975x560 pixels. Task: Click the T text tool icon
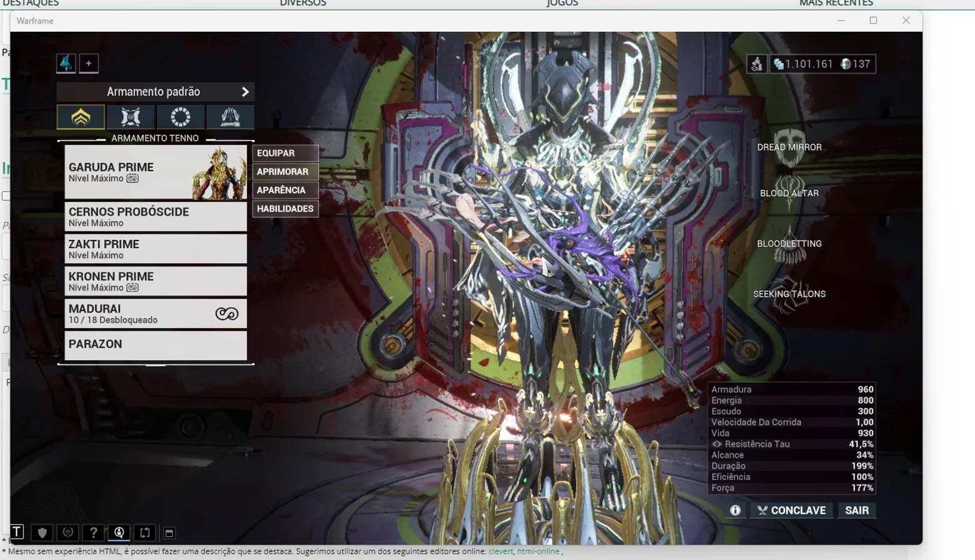coord(17,532)
